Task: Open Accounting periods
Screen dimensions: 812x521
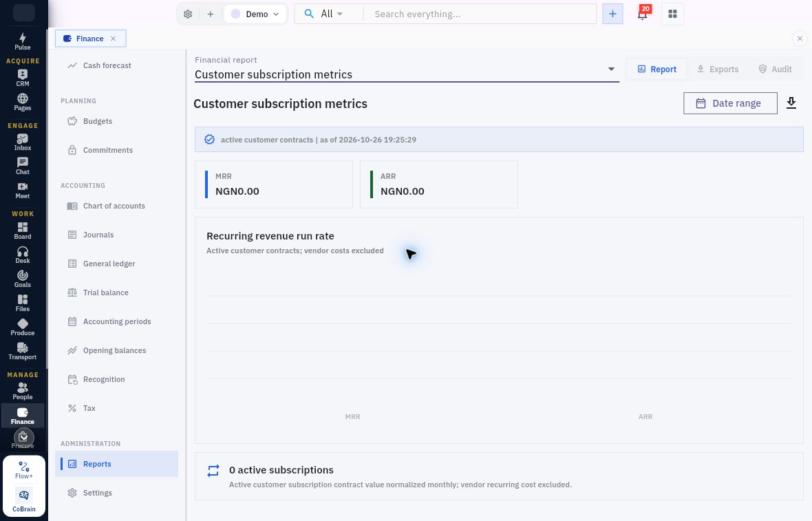Action: coord(116,321)
